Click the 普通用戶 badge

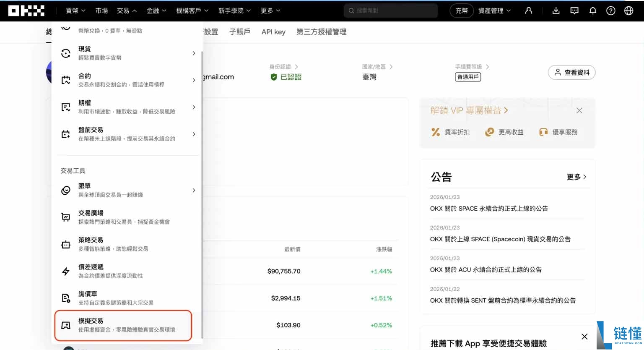(468, 77)
